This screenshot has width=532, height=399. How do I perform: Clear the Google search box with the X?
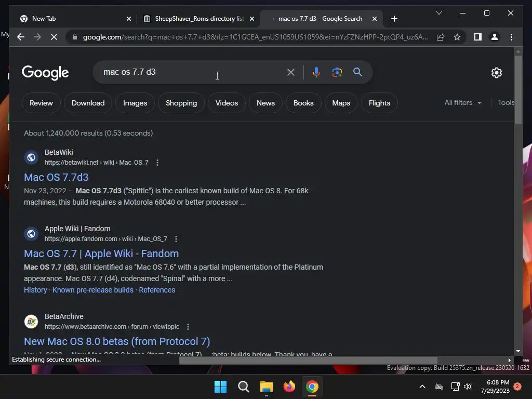coord(291,72)
